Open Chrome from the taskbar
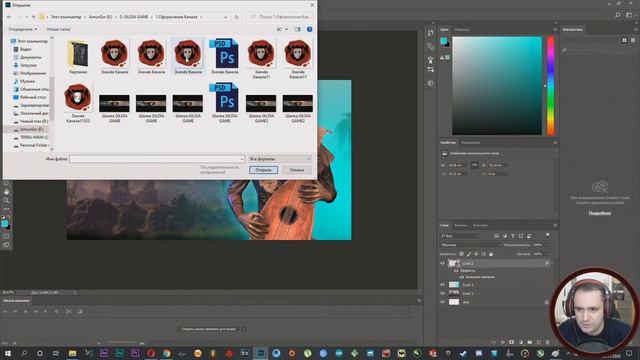The image size is (640, 360). pyautogui.click(x=167, y=353)
